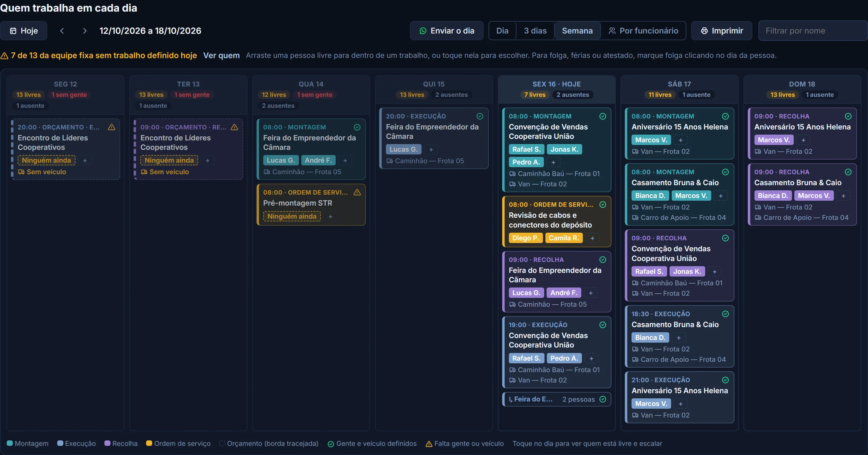Open the Ver quem link
The height and width of the screenshot is (455, 868).
point(221,55)
